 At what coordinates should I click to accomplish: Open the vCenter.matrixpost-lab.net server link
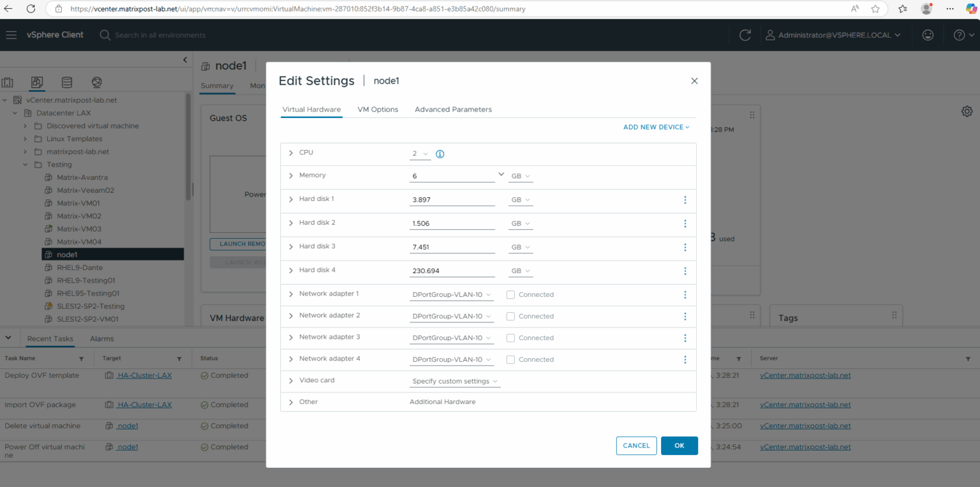click(805, 375)
